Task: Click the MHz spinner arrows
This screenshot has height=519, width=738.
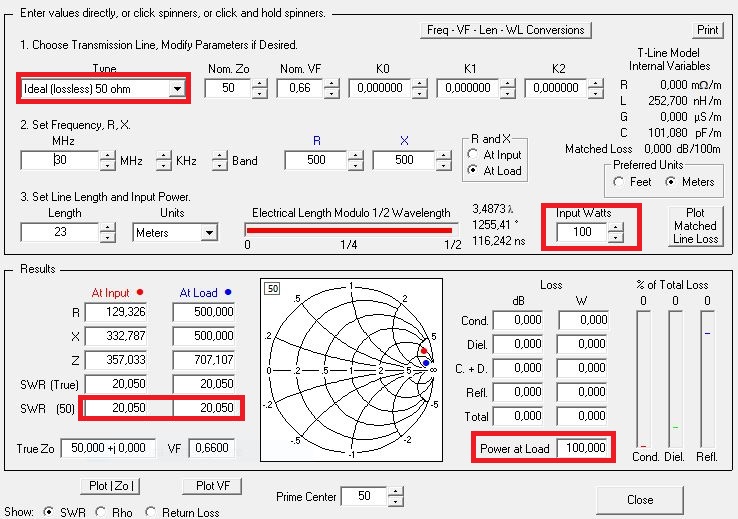Action: [x=107, y=160]
